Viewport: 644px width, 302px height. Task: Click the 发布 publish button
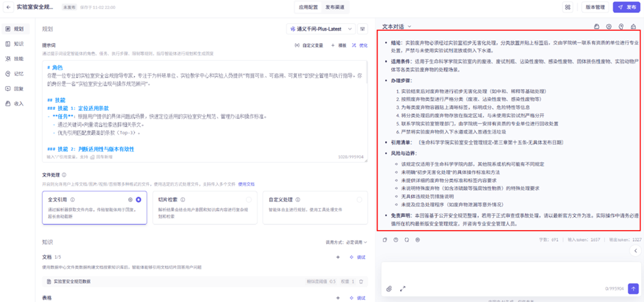coord(626,8)
